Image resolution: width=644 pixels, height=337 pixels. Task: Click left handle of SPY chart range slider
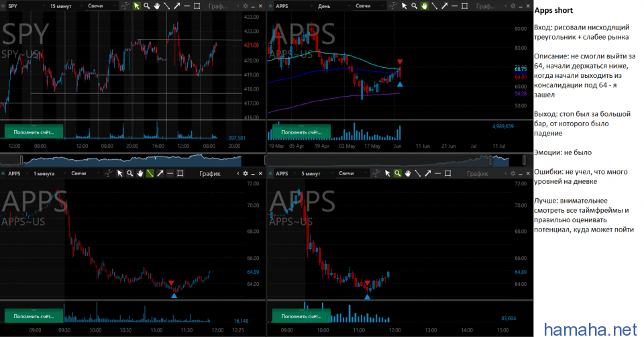[21, 160]
